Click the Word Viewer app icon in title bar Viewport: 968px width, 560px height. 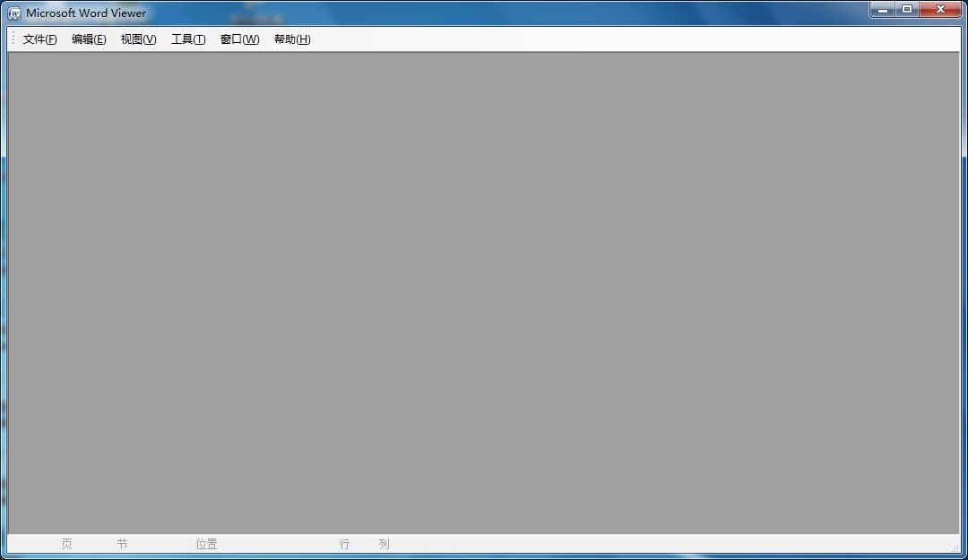14,13
